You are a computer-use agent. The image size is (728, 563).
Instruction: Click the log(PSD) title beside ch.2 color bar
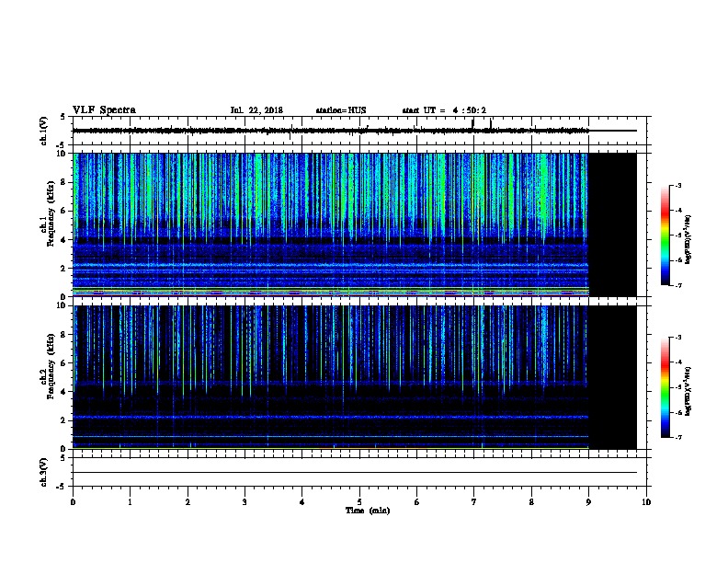click(688, 391)
